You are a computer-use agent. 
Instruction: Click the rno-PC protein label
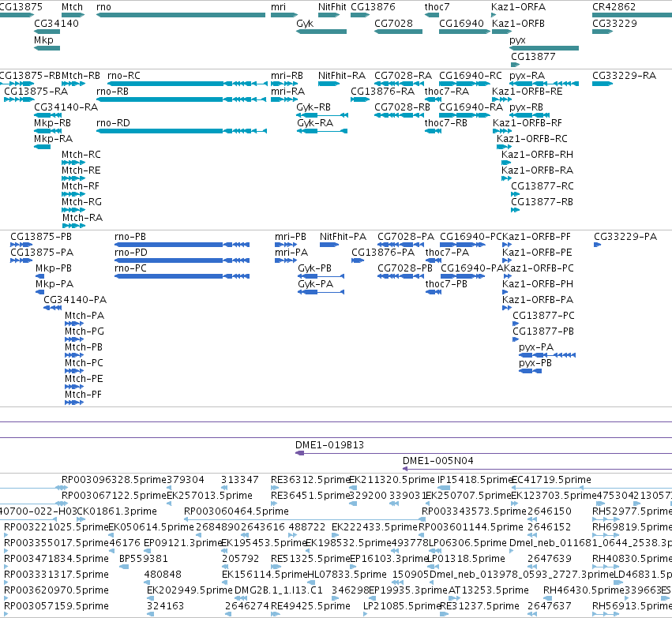(x=131, y=268)
